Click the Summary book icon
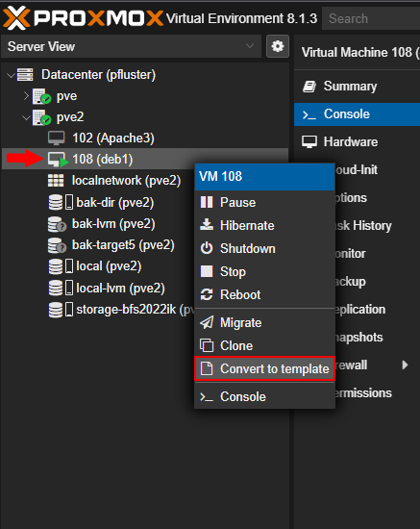This screenshot has width=420, height=529. 309,87
